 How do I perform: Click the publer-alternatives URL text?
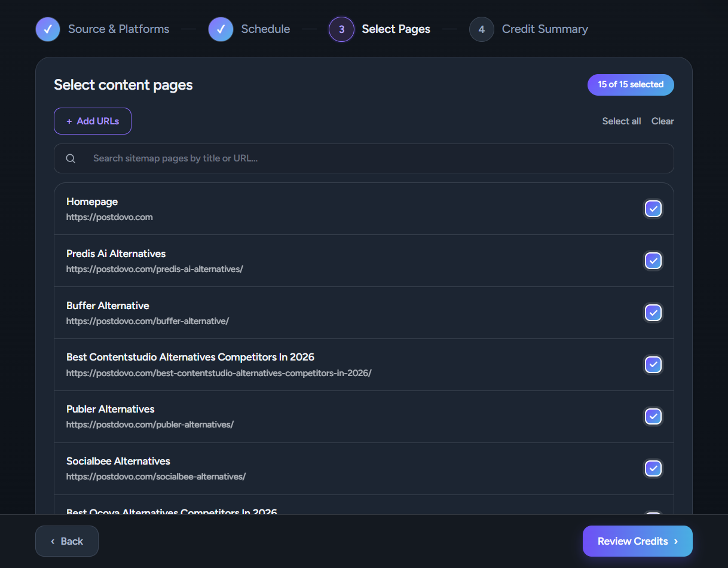coord(150,425)
